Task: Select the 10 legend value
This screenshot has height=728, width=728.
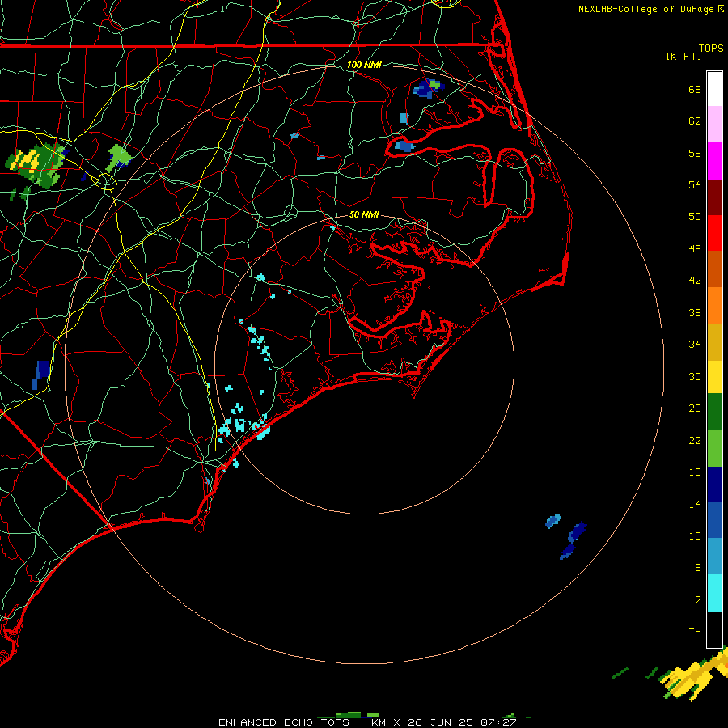Action: (695, 535)
